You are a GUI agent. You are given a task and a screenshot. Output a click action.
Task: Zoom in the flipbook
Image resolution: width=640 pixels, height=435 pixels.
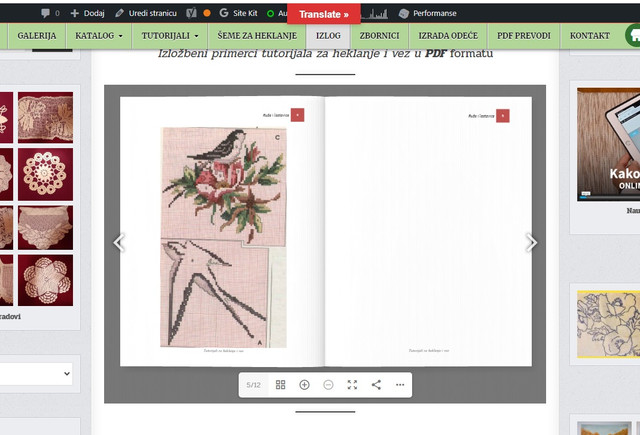pos(304,385)
